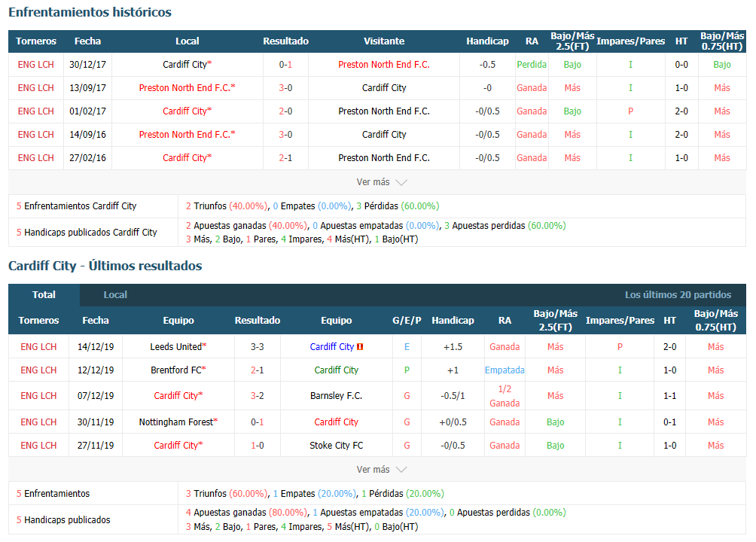756x542 pixels.
Task: Click the G/E/P column header
Action: (407, 321)
